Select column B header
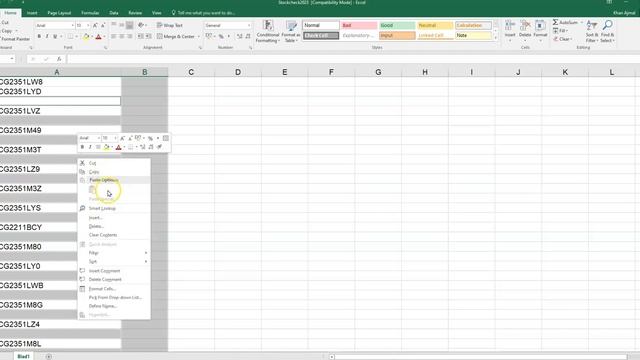 (144, 72)
